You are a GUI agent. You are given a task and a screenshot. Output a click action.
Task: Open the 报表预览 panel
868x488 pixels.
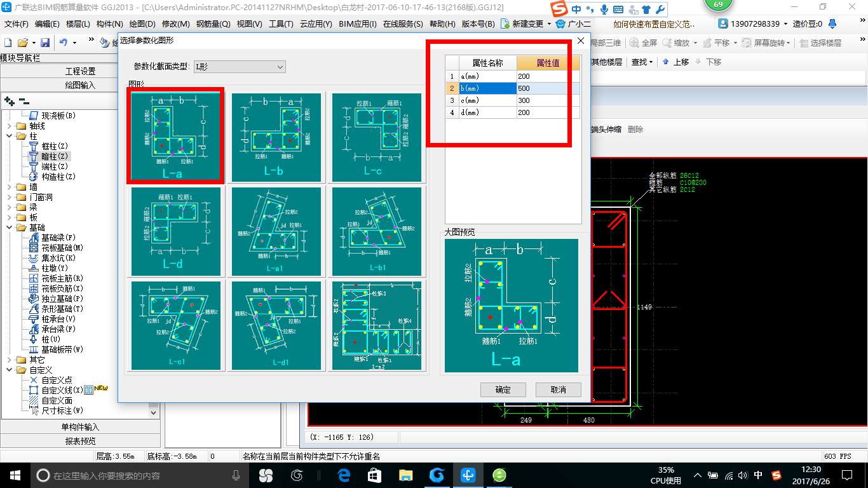point(81,441)
